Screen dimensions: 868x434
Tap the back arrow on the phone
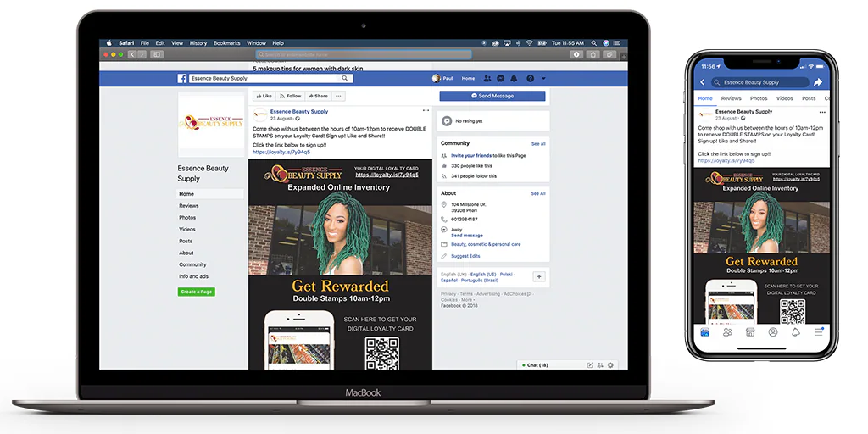pyautogui.click(x=703, y=82)
